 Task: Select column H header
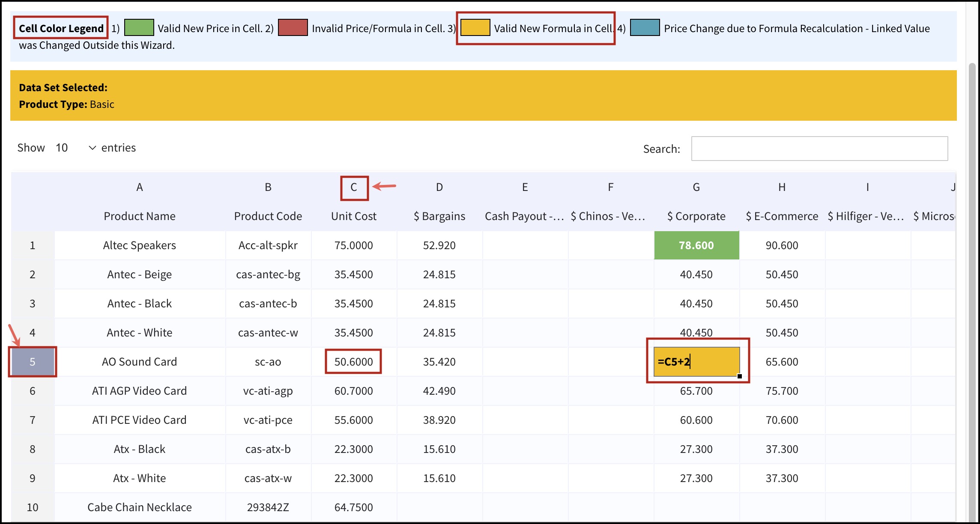click(782, 187)
